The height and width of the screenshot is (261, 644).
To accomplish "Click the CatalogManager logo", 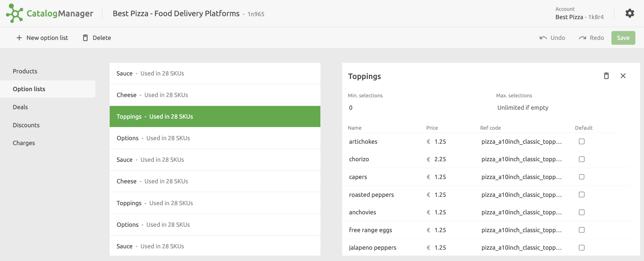I will (49, 13).
